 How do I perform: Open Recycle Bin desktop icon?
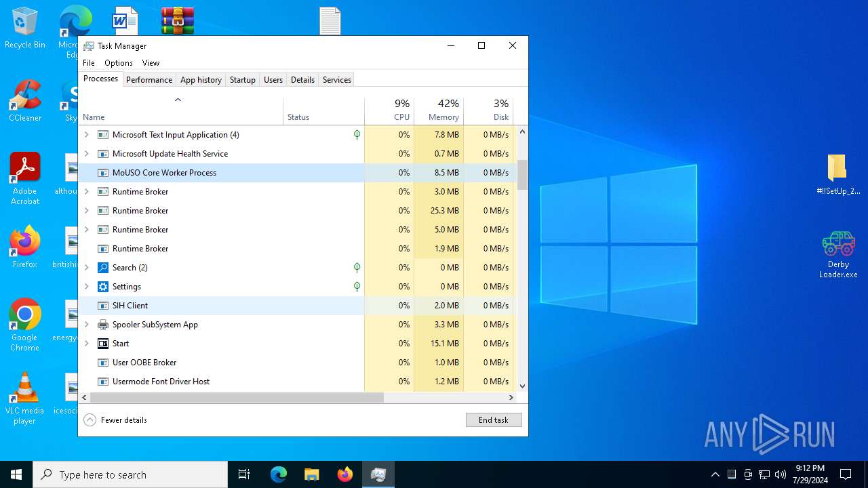[x=24, y=28]
